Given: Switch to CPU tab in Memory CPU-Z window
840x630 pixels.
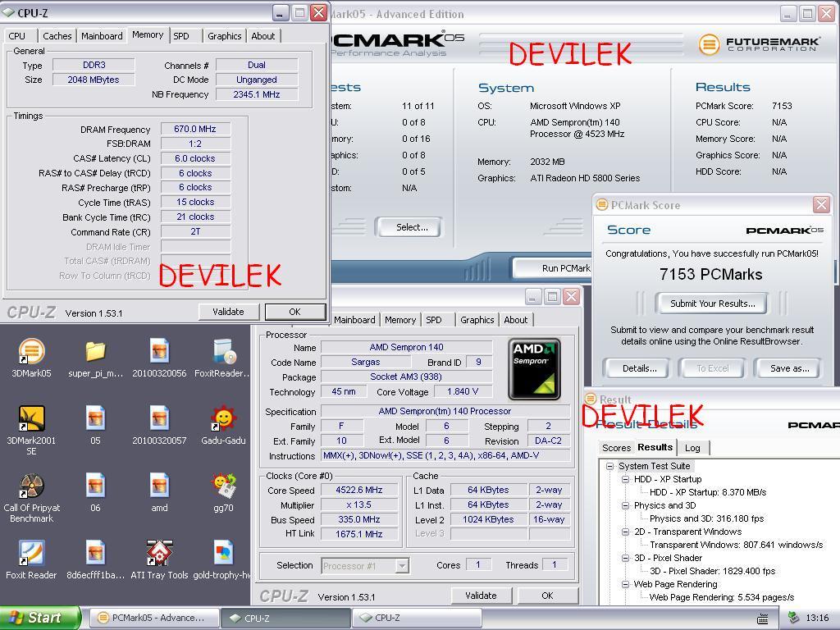Looking at the screenshot, I should coord(17,36).
